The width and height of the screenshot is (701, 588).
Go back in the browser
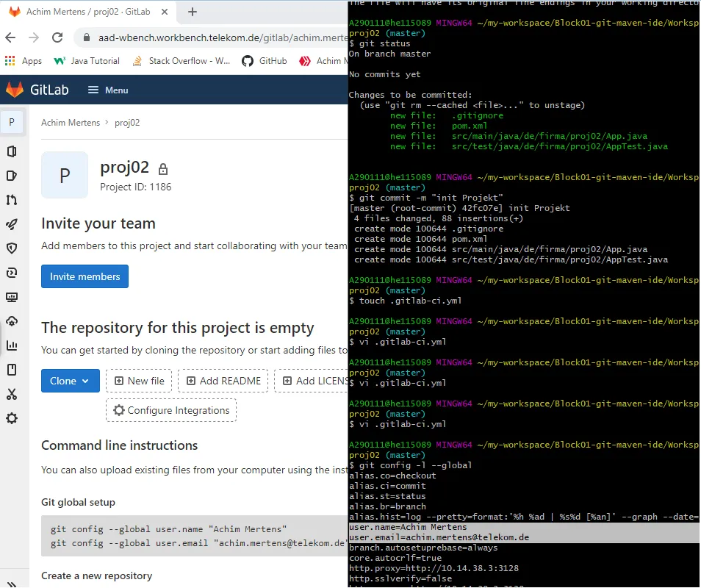[11, 37]
